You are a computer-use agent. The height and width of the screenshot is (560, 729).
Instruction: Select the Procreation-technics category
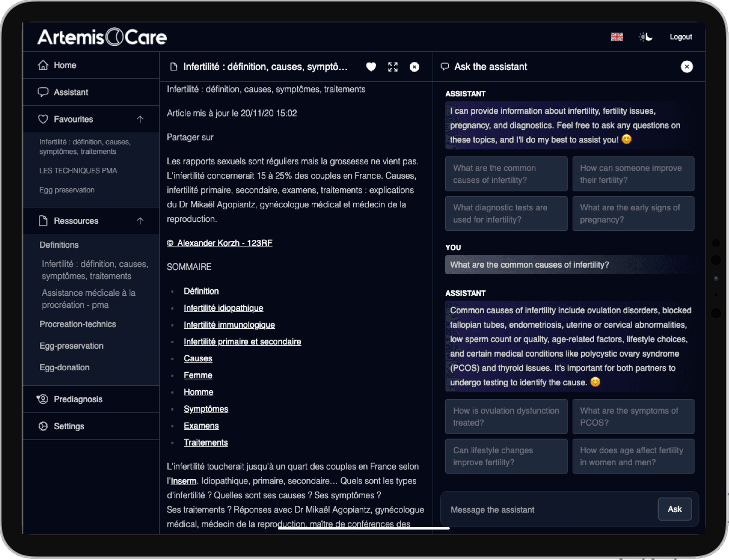pos(78,324)
